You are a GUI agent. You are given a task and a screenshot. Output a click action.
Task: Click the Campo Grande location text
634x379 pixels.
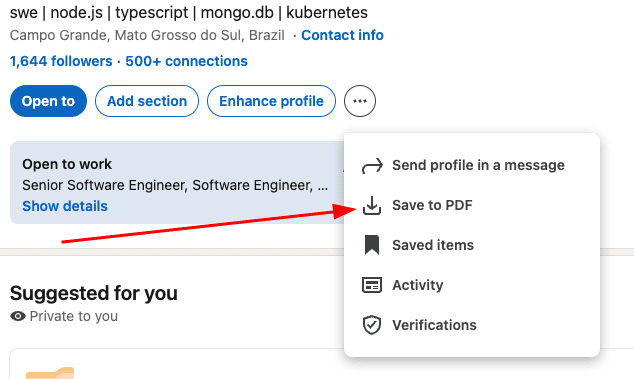pos(147,35)
